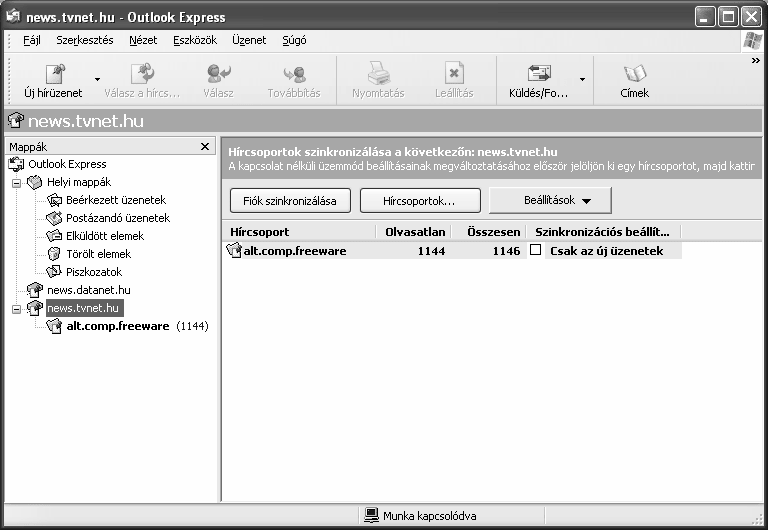Minimize the Outlook Express window

point(705,17)
